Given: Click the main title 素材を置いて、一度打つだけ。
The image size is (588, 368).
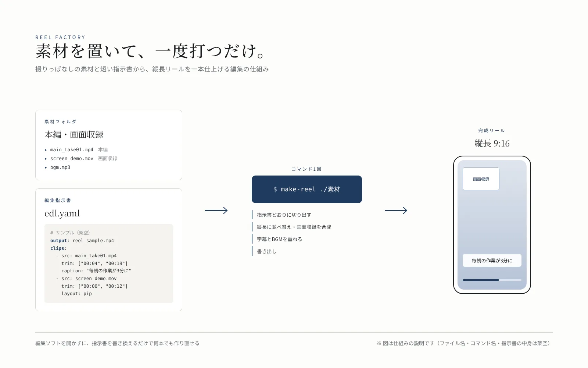Looking at the screenshot, I should [x=151, y=51].
